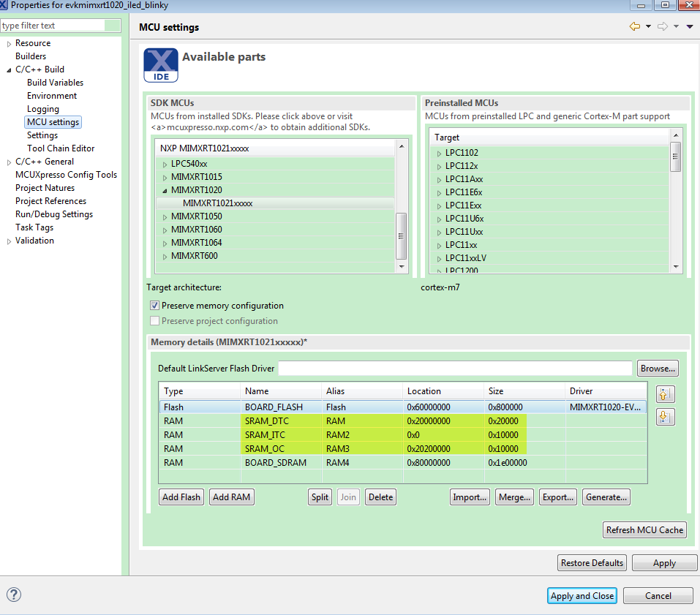The image size is (700, 615).
Task: Open the back history dropdown arrow
Action: 648,26
